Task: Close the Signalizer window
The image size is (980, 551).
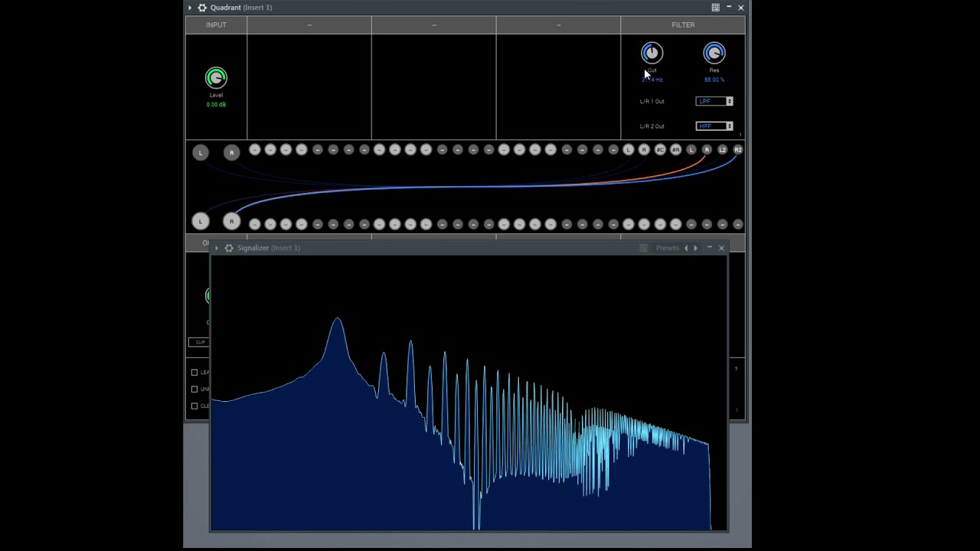Action: [721, 248]
